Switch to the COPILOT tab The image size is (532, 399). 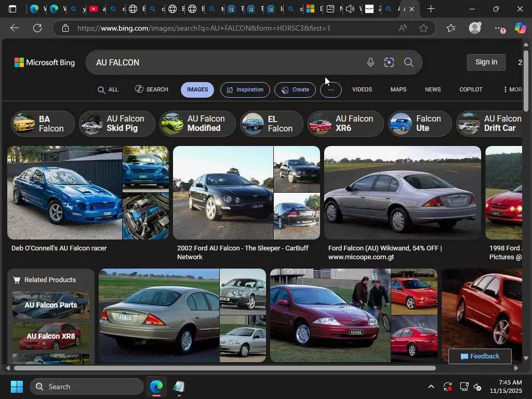[x=471, y=89]
